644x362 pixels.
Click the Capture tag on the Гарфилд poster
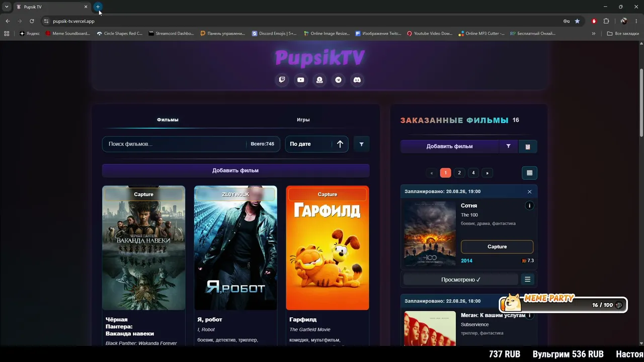pos(328,195)
